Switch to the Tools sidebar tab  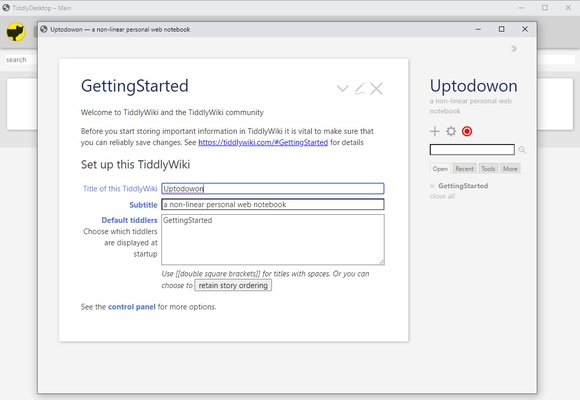(488, 169)
